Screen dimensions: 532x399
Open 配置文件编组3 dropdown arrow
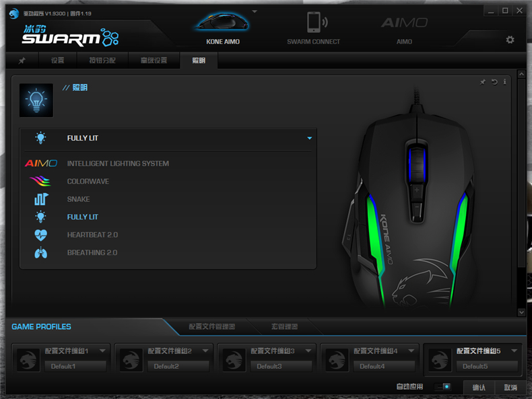pos(308,351)
